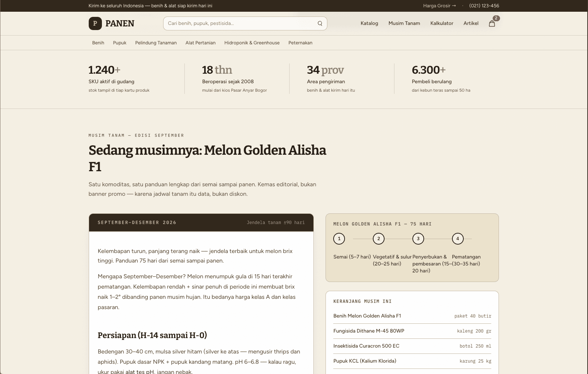Click the Sedang musimnya headline

tap(207, 158)
